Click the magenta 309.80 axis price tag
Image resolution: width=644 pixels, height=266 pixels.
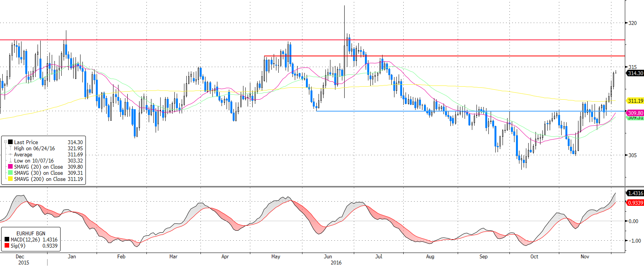[x=635, y=113]
